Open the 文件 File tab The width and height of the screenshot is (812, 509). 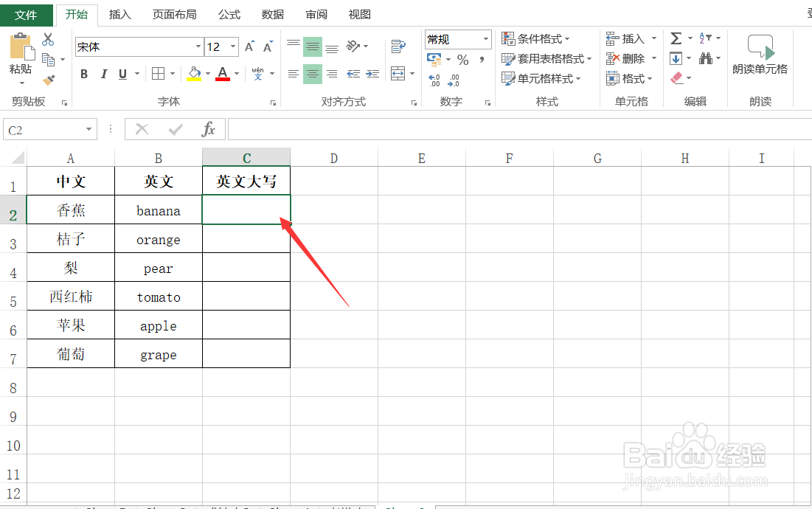(x=26, y=15)
